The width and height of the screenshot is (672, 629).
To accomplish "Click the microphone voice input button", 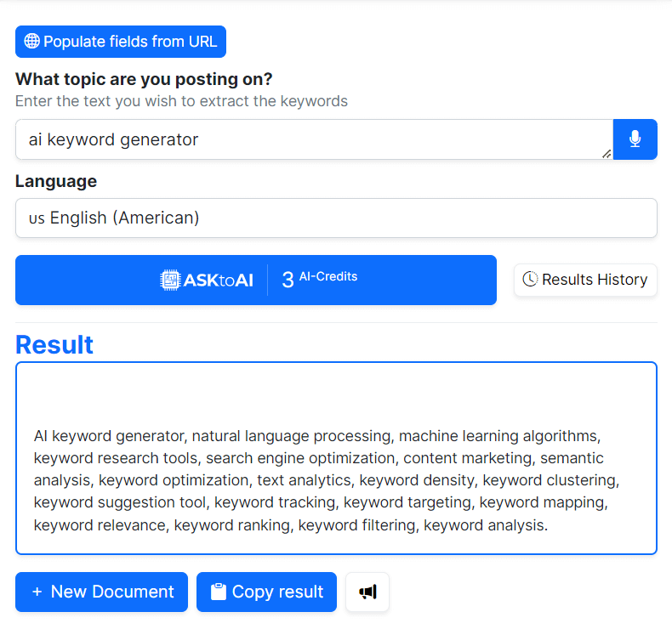I will click(x=635, y=139).
